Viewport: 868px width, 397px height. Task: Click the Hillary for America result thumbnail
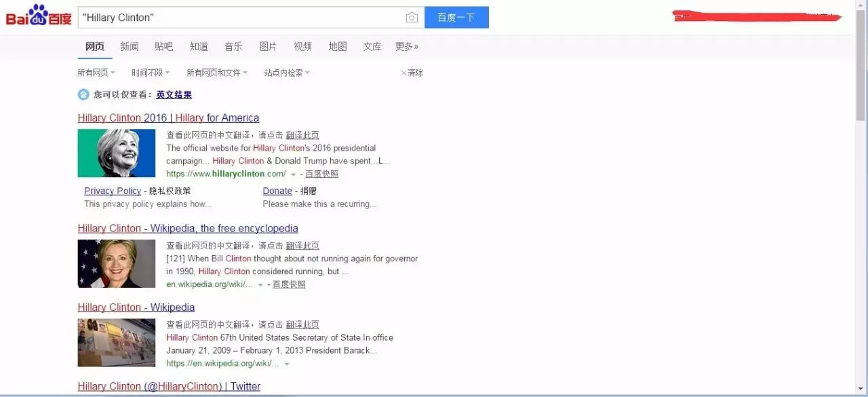[117, 153]
